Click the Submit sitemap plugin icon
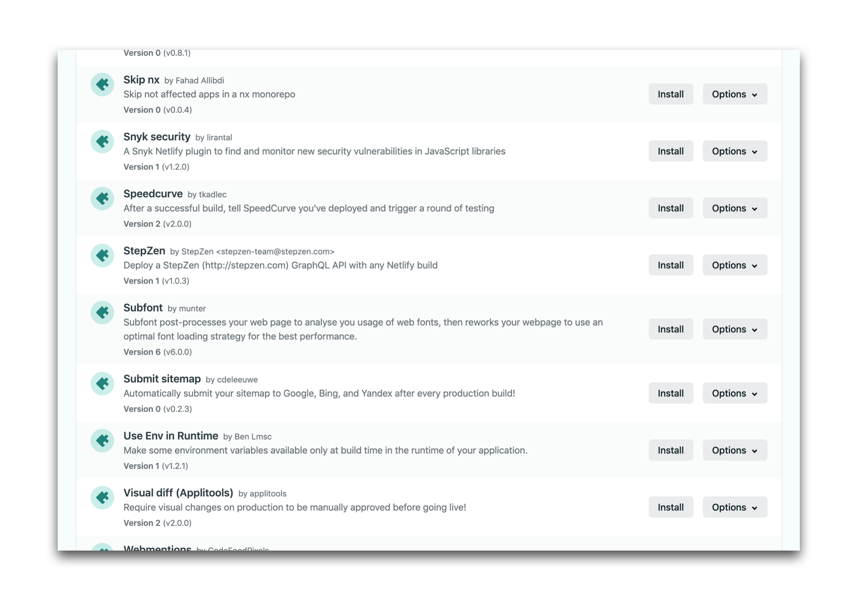 (102, 384)
